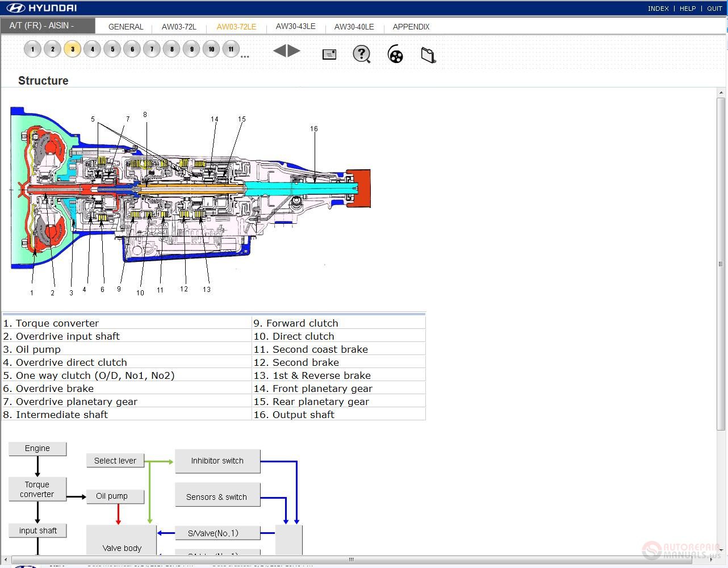Click the Valve body flowchart box
Image resolution: width=728 pixels, height=568 pixels.
click(122, 540)
